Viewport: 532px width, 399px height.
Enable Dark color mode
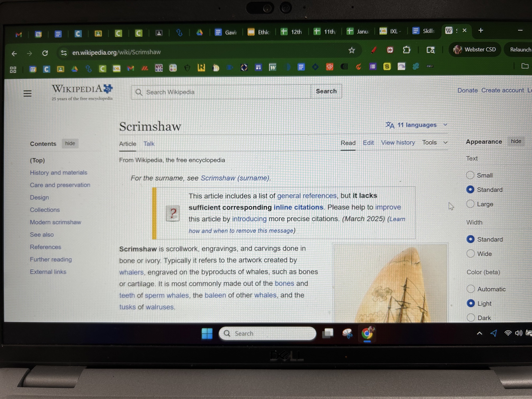[x=471, y=317]
